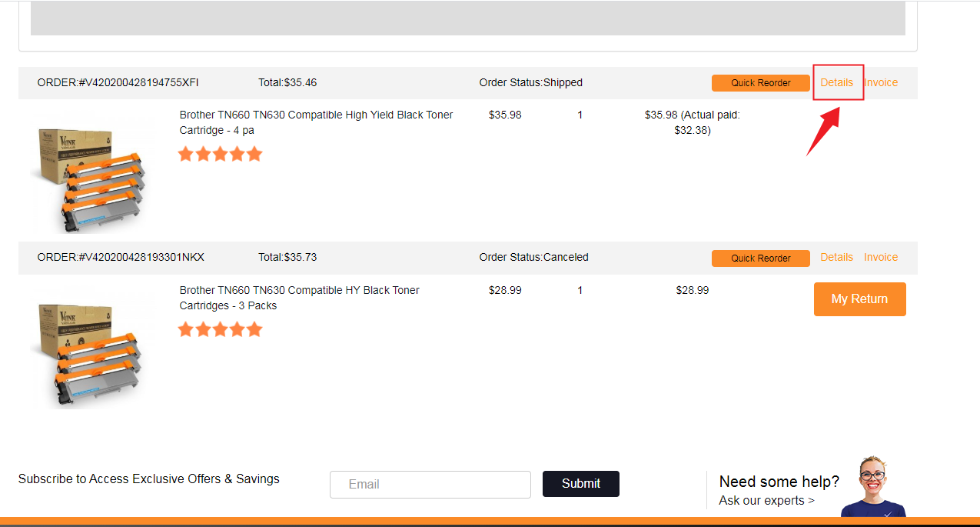Click the My Return button
This screenshot has height=527, width=980.
(860, 299)
